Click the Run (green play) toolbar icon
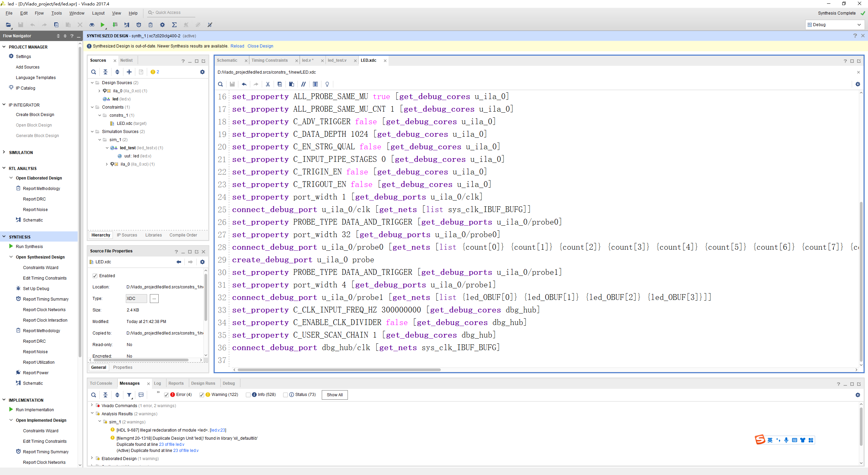868x475 pixels. [102, 25]
